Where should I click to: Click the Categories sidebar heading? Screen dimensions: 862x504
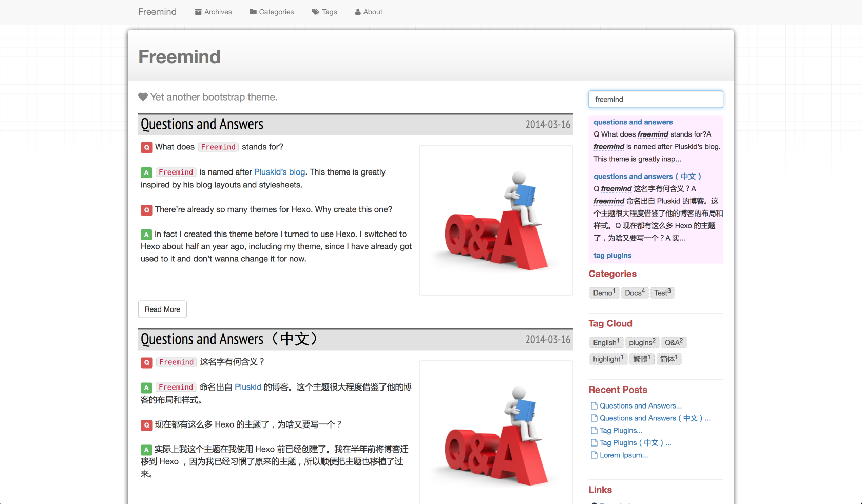pyautogui.click(x=612, y=274)
